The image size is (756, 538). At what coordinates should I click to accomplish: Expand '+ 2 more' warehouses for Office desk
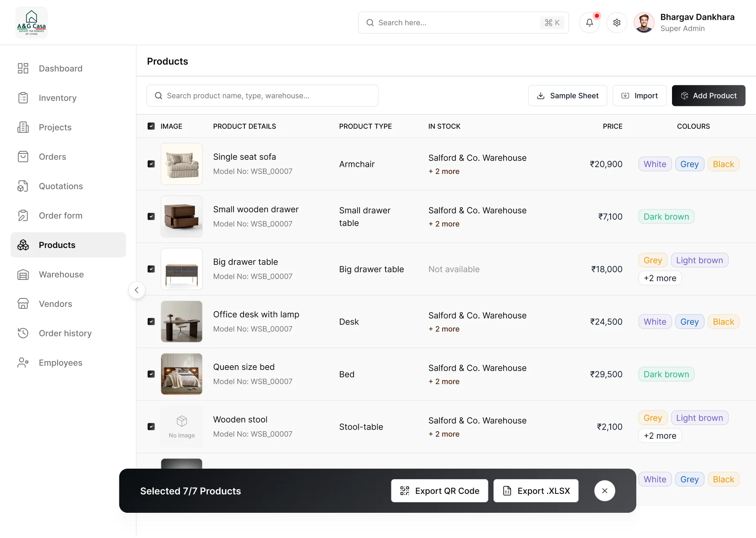pyautogui.click(x=444, y=329)
